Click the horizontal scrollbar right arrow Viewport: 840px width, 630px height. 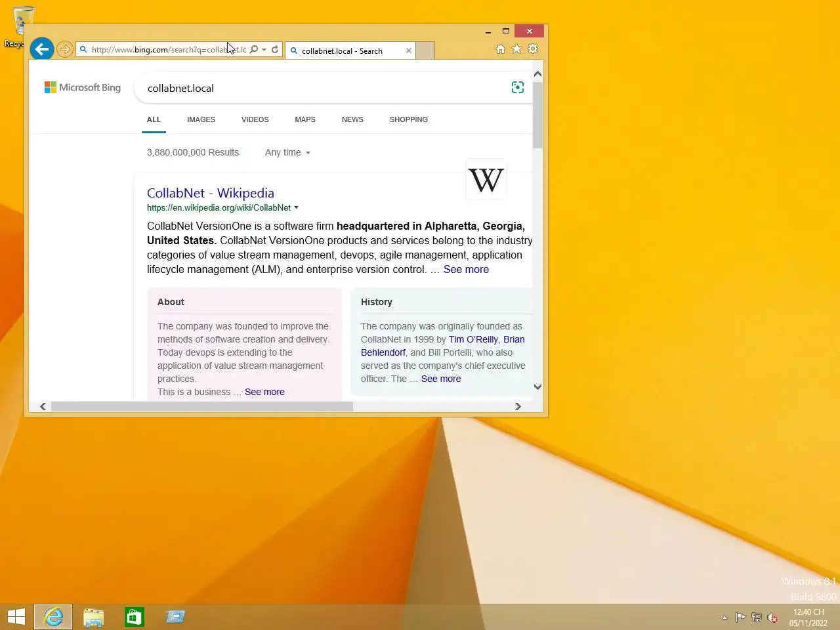pyautogui.click(x=518, y=406)
